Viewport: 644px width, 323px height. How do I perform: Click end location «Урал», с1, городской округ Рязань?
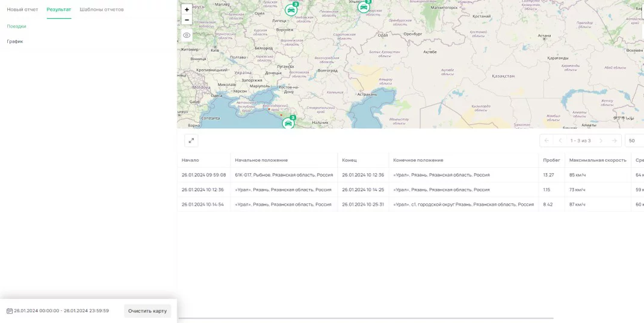point(463,205)
